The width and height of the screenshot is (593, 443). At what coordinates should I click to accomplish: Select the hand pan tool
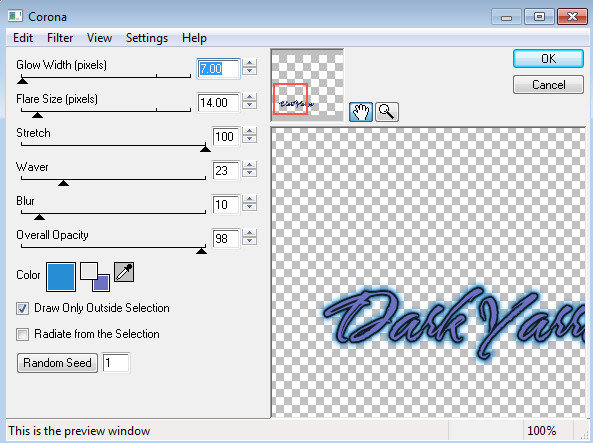[x=361, y=112]
